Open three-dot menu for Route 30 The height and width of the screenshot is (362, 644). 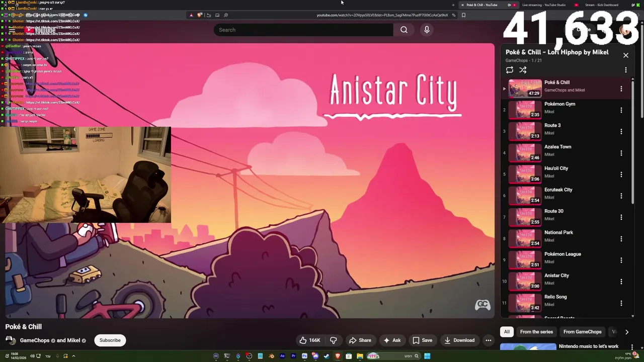[x=621, y=217]
